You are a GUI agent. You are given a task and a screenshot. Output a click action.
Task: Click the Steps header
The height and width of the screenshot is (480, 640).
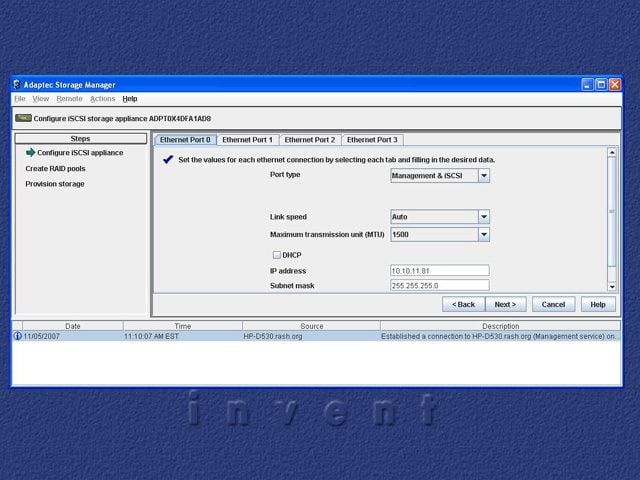pos(80,139)
